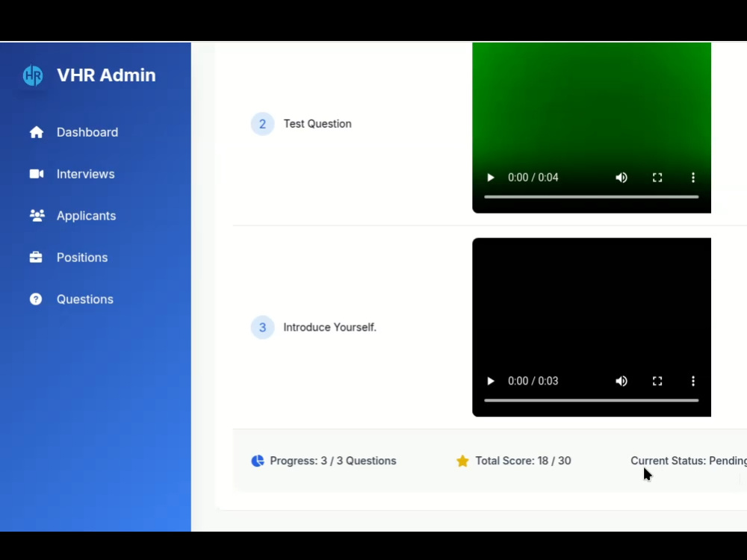The width and height of the screenshot is (747, 560).
Task: Open the Questions section
Action: [85, 299]
